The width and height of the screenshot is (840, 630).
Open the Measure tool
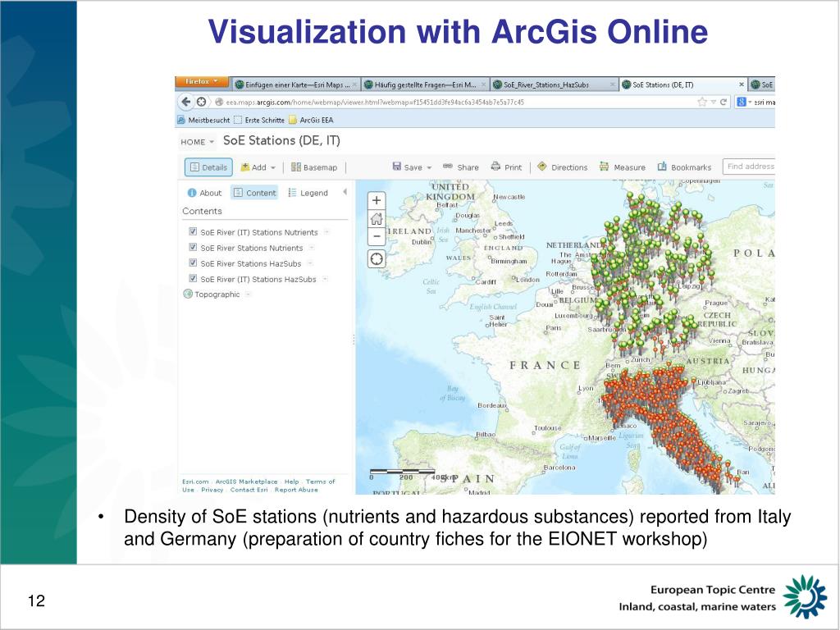pyautogui.click(x=623, y=167)
